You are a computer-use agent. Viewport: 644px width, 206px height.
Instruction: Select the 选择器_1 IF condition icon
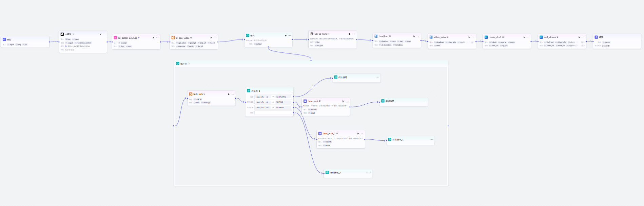click(x=249, y=91)
